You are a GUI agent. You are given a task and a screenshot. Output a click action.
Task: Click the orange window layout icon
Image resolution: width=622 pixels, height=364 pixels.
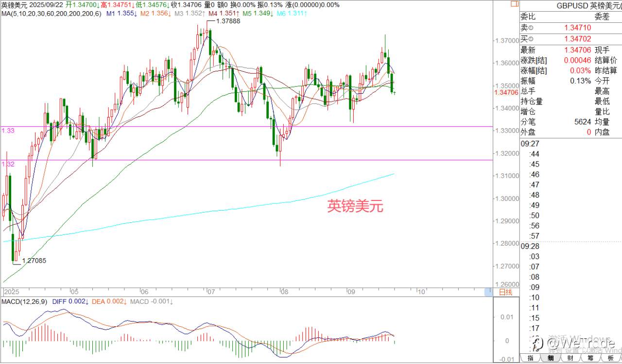pyautogui.click(x=515, y=3)
